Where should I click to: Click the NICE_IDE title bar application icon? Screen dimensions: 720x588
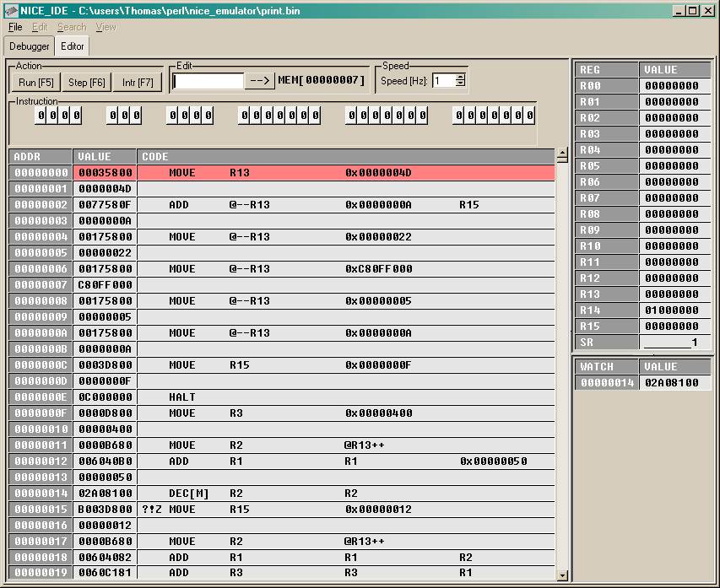point(10,10)
